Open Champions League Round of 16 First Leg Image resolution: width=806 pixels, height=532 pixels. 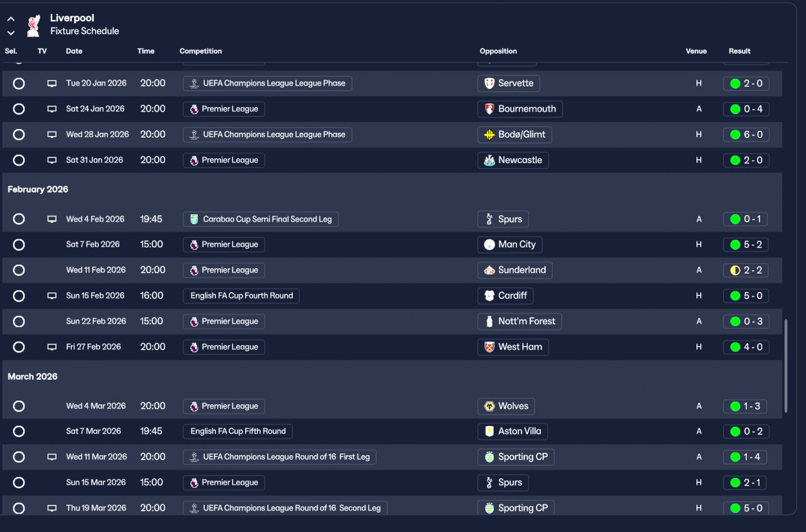click(280, 457)
